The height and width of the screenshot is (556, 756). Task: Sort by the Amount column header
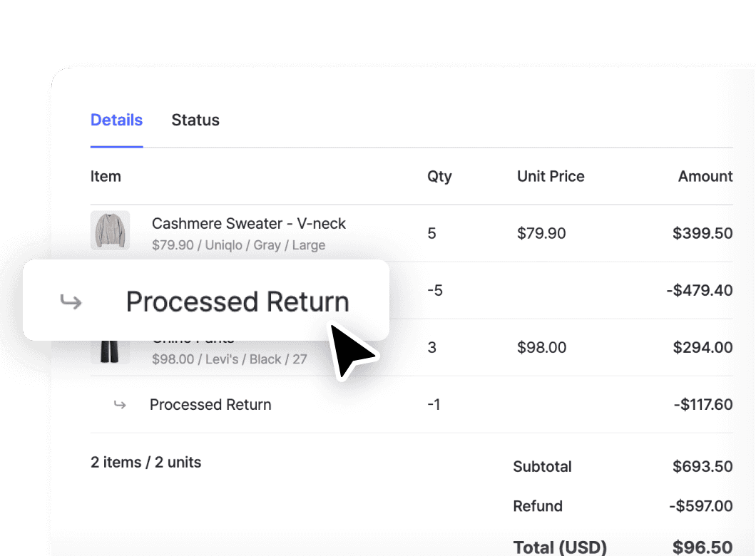pos(705,176)
